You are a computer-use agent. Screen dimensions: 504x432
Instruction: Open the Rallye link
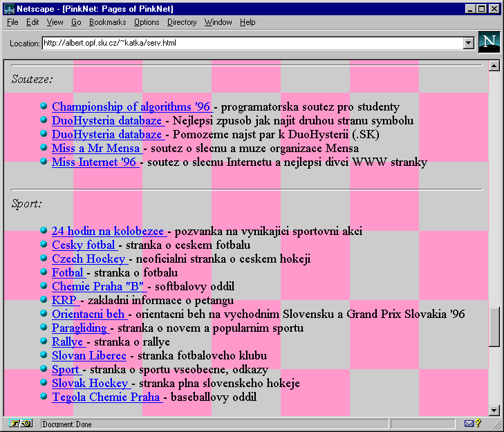coord(68,341)
